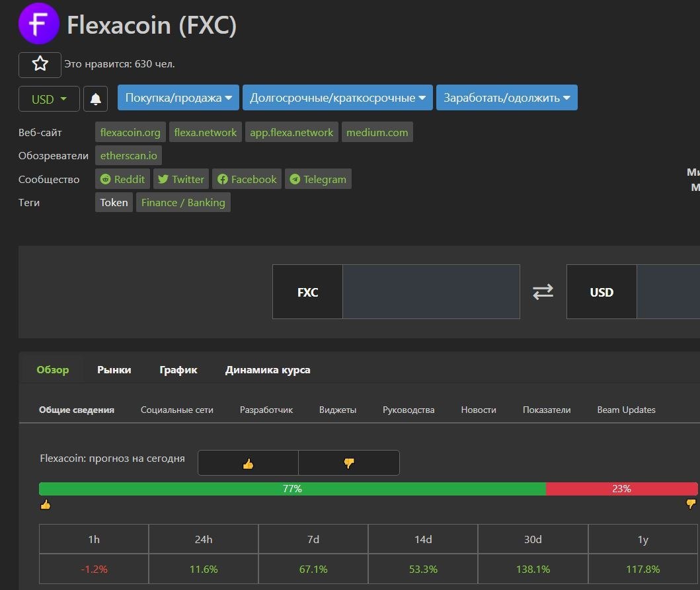The image size is (700, 590).
Task: Open the flexa.network link
Action: pos(206,132)
